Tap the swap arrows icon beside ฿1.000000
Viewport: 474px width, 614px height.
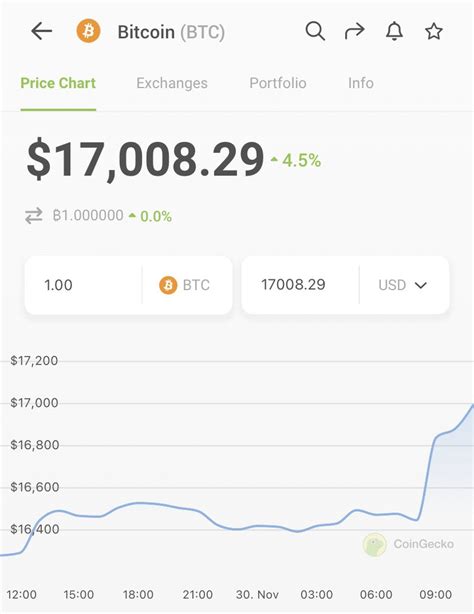coord(34,215)
